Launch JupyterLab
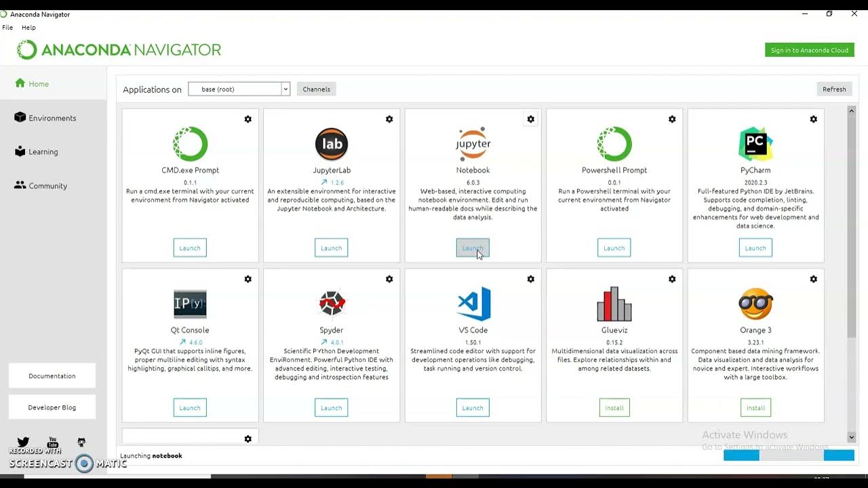The image size is (868, 488). click(332, 248)
